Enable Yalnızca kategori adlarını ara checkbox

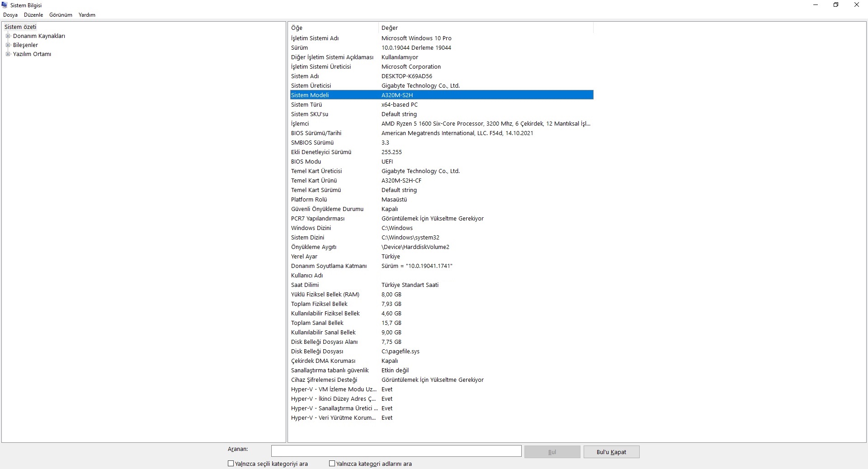[x=332, y=464]
